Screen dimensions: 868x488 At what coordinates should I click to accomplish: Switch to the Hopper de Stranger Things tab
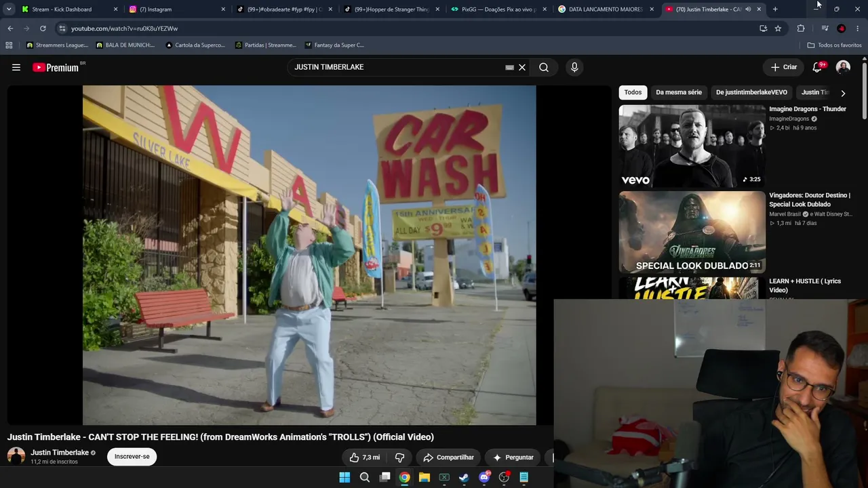point(391,9)
